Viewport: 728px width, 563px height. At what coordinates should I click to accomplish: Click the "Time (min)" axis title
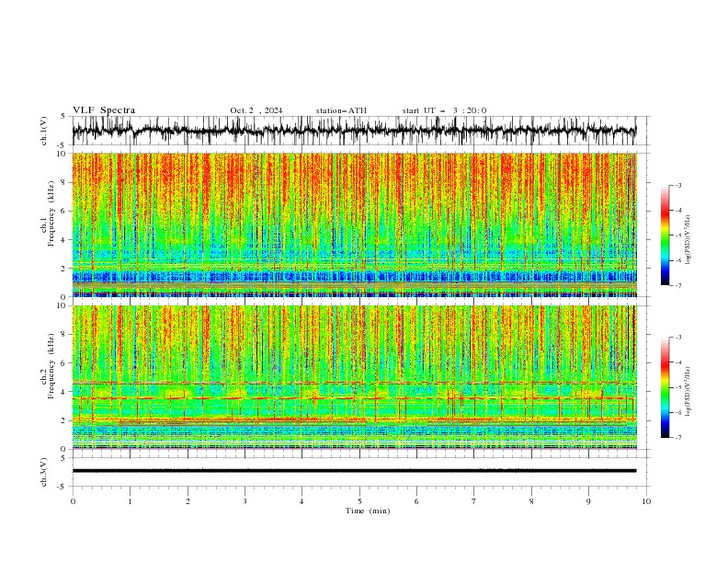pos(368,511)
